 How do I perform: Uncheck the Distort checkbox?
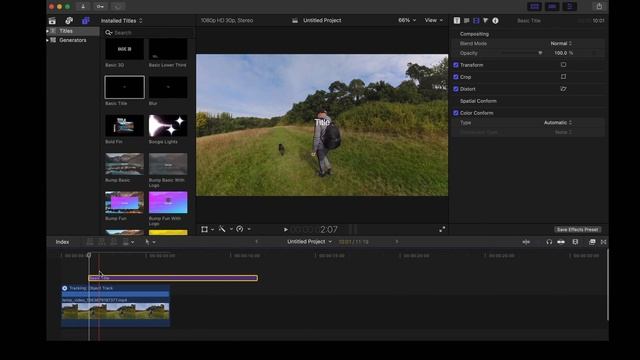coord(456,89)
